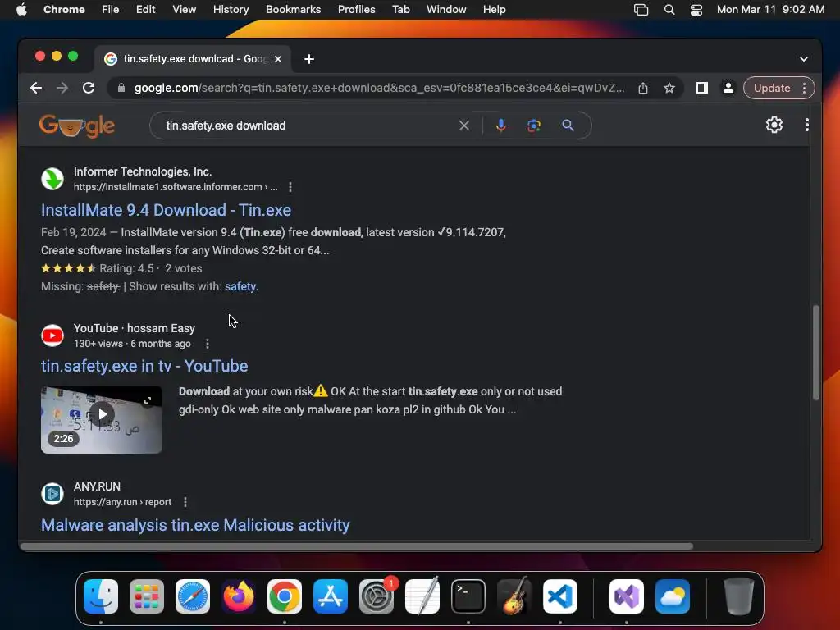Viewport: 840px width, 630px height.
Task: Launch Firefox from the Dock
Action: pyautogui.click(x=239, y=596)
